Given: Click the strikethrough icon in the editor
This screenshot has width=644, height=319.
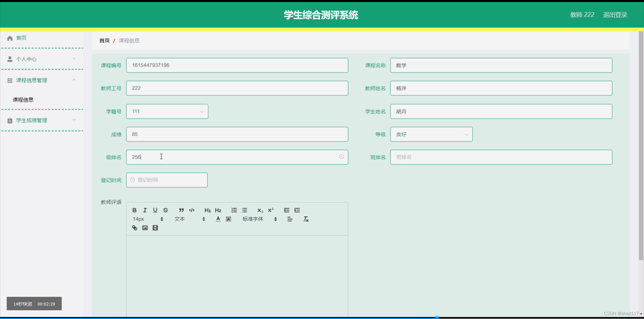Looking at the screenshot, I should pos(166,210).
